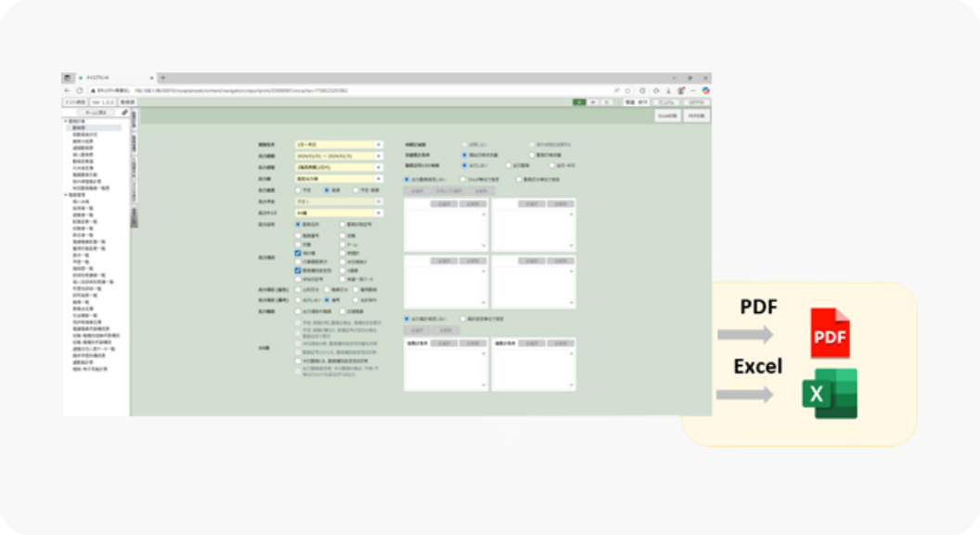The width and height of the screenshot is (980, 535).
Task: Add the page to favorites with the star icon
Action: tap(628, 91)
